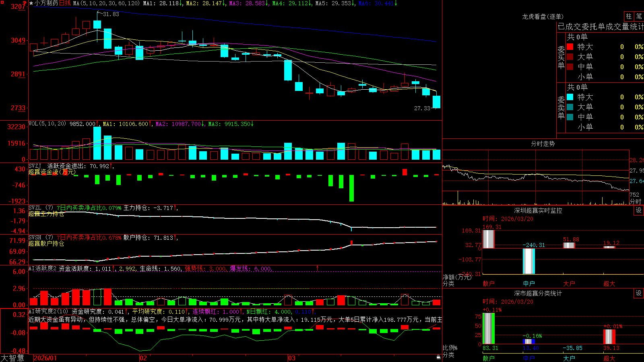Click the AI活跃度2 indicator name

click(x=43, y=268)
